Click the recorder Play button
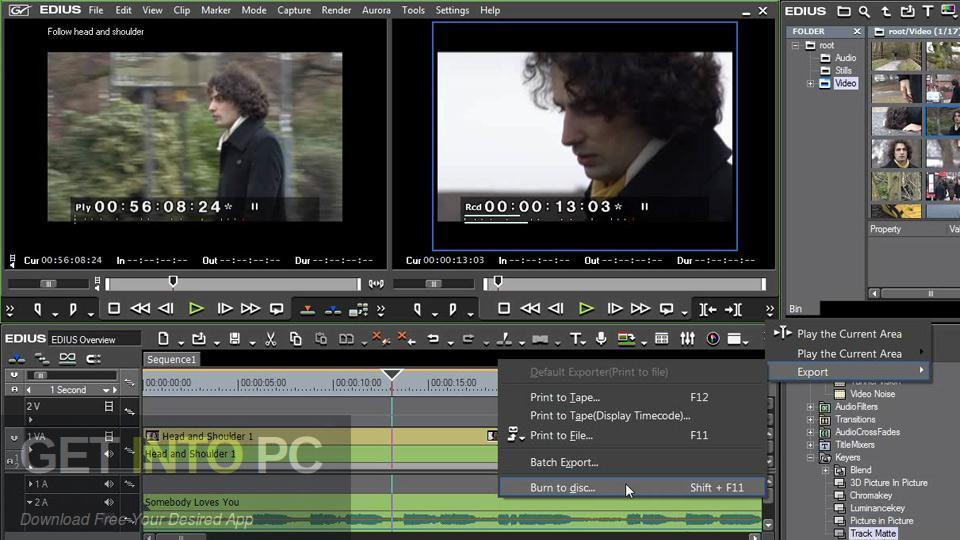The height and width of the screenshot is (540, 960). [586, 309]
